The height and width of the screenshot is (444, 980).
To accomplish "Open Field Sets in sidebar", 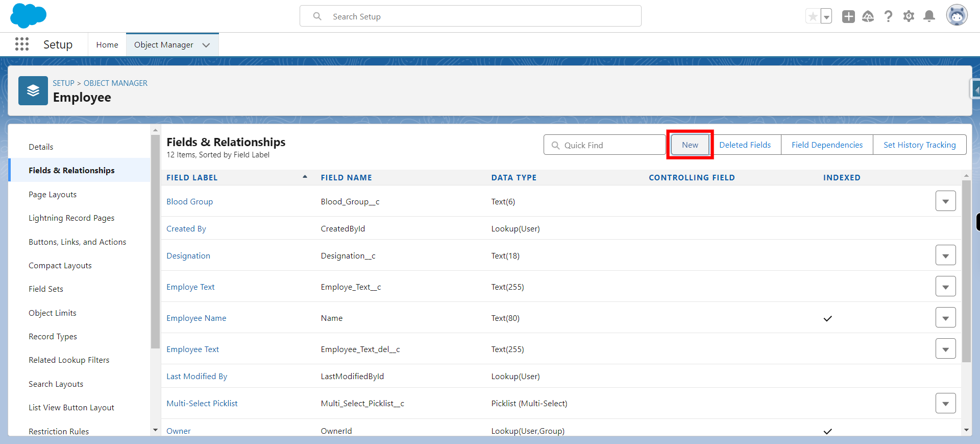I will click(46, 289).
